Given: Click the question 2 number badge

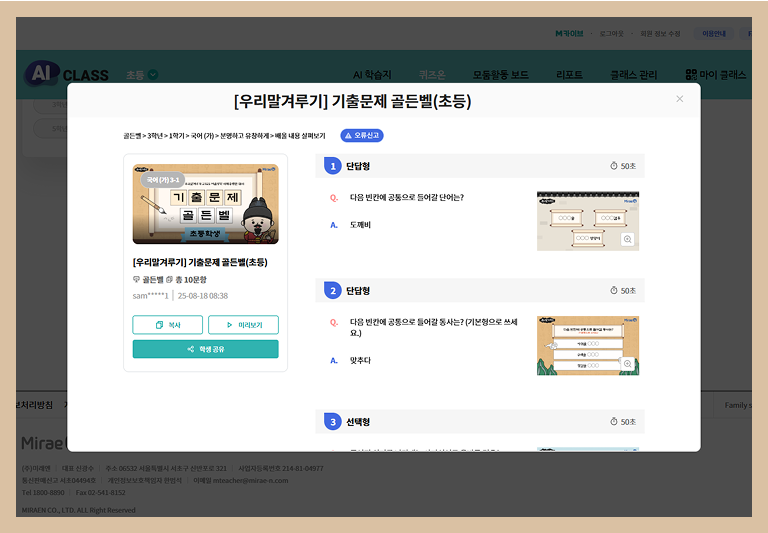Looking at the screenshot, I should [x=332, y=291].
